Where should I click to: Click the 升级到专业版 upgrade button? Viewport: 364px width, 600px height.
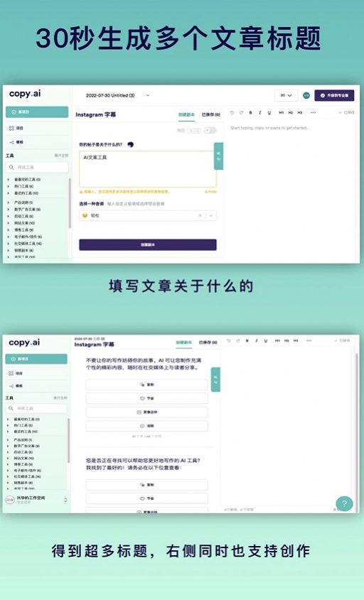[334, 95]
